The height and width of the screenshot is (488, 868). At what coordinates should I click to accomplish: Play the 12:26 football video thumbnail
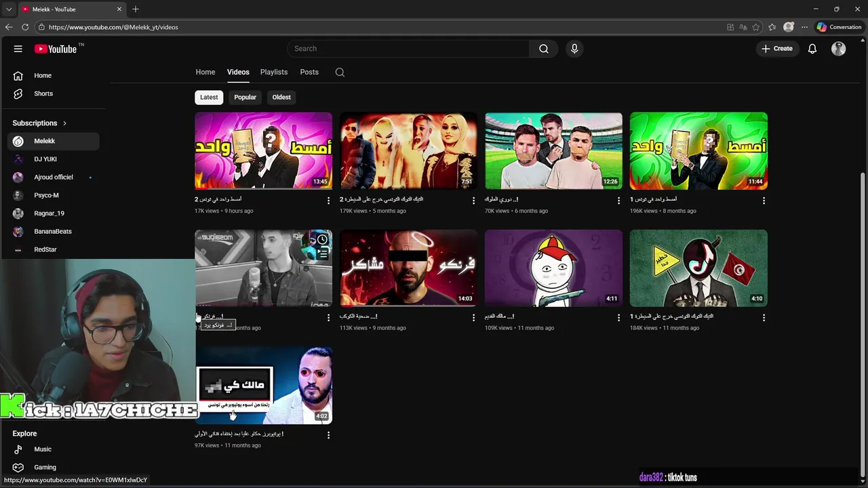[553, 151]
